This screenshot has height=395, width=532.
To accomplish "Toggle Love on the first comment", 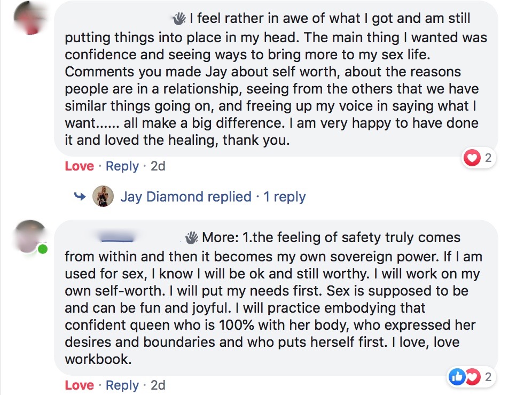I will pos(79,166).
